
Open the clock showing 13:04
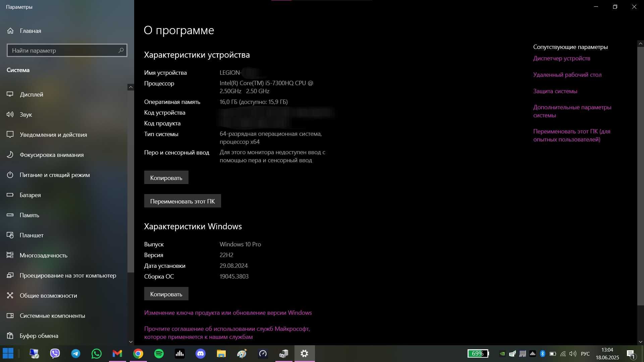[607, 354]
